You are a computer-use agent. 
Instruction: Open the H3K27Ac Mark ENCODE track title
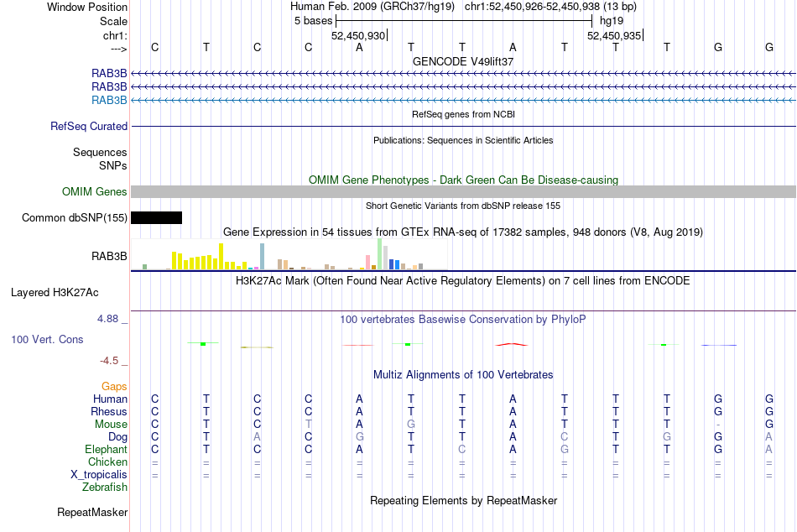coord(463,281)
